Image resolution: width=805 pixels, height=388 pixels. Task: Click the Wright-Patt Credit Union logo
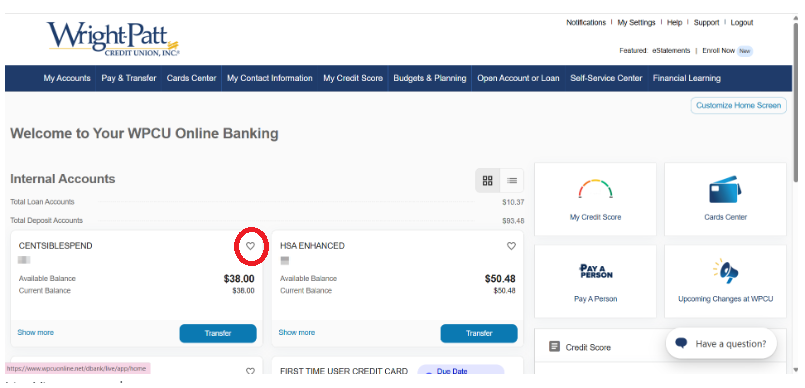coord(113,38)
